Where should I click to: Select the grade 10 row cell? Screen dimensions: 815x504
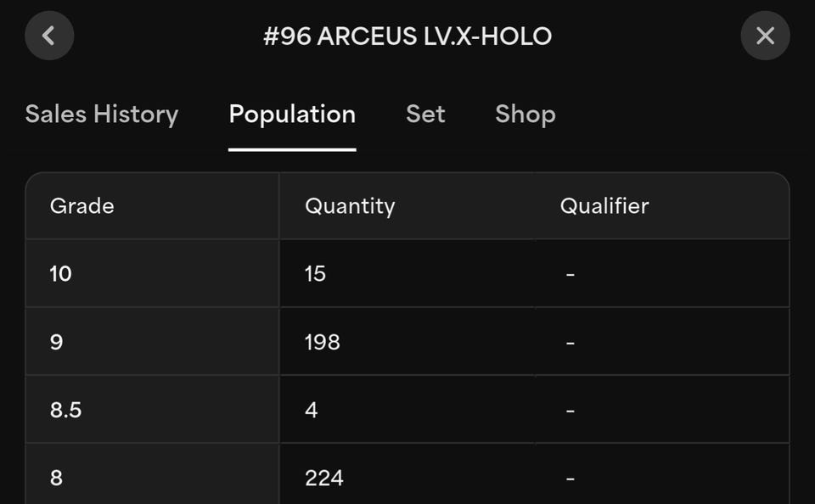(152, 273)
